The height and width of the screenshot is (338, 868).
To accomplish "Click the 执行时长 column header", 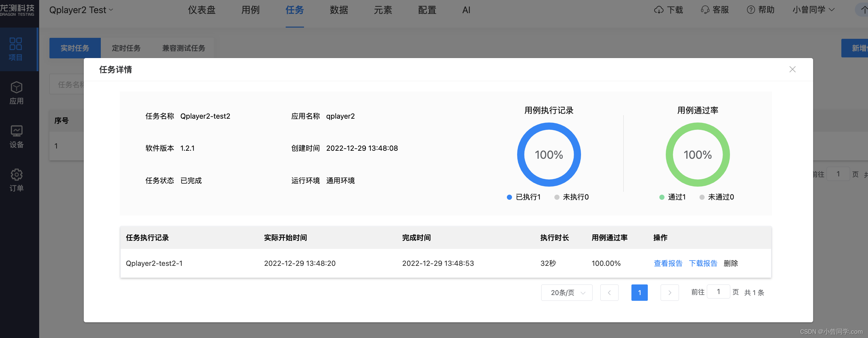I will 554,238.
